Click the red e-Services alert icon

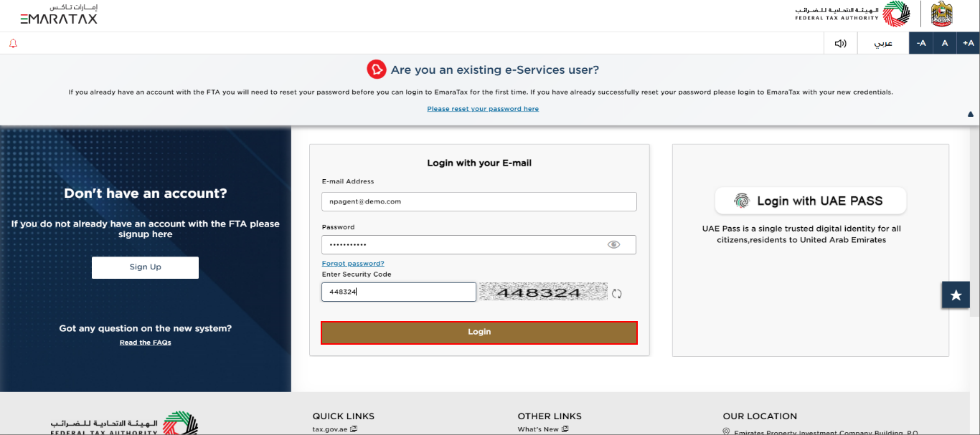[x=377, y=70]
